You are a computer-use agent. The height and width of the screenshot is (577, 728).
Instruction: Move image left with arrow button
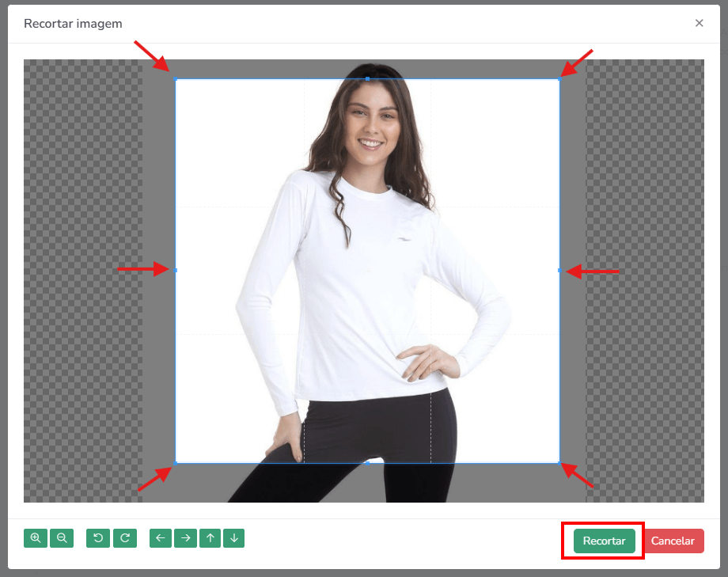(161, 538)
